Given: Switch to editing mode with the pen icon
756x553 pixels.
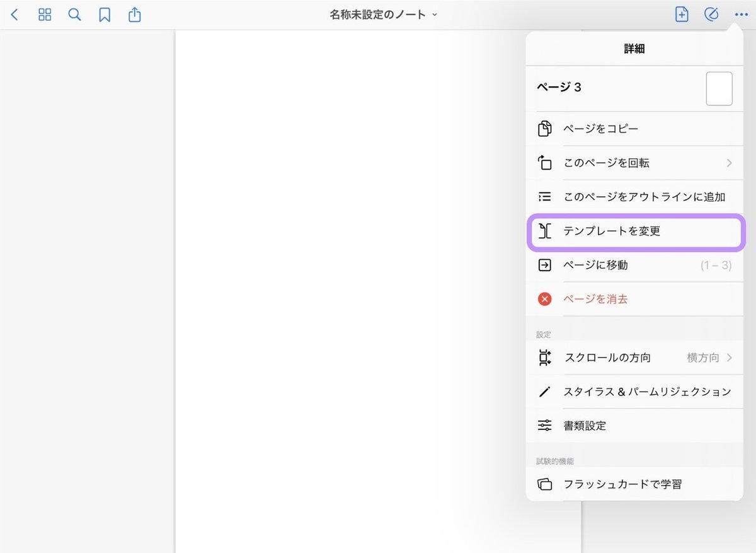Looking at the screenshot, I should pyautogui.click(x=711, y=14).
